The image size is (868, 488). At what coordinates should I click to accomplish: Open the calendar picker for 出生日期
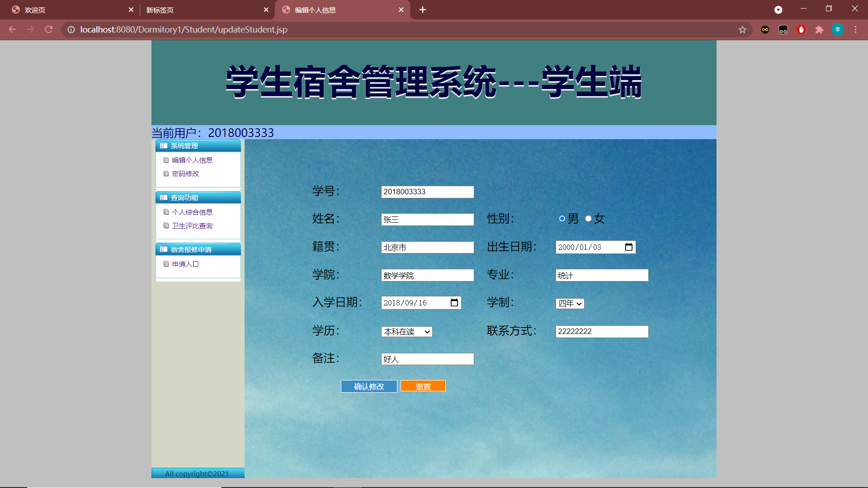pos(629,247)
